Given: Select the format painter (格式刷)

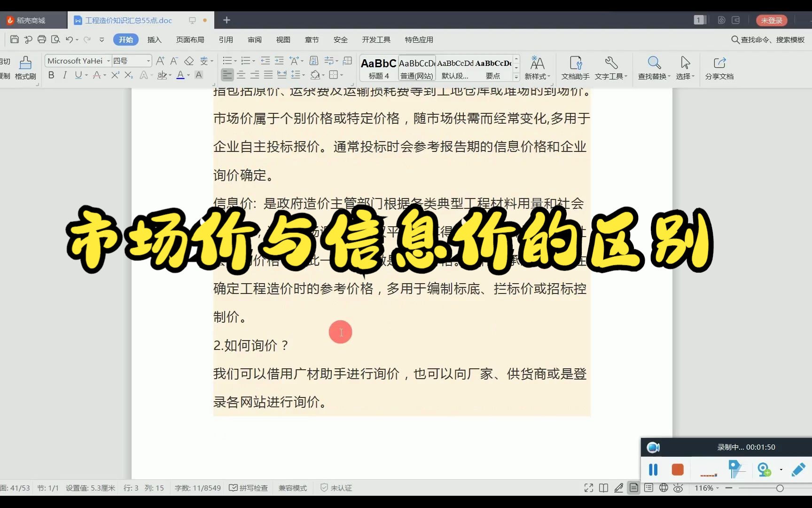Looking at the screenshot, I should coord(26,68).
